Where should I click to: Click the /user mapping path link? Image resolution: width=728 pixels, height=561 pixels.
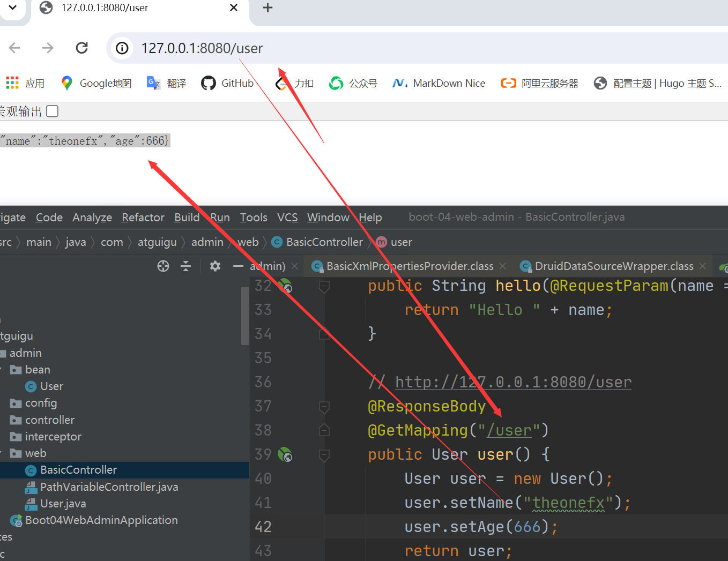pos(509,430)
